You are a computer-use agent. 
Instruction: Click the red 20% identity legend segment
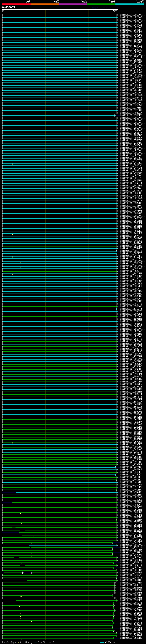(16, 4)
